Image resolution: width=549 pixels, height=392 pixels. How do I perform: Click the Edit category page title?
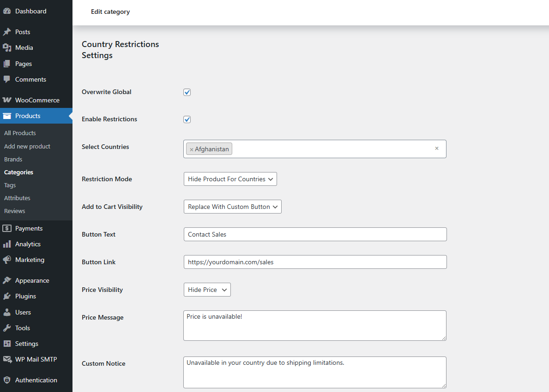110,12
